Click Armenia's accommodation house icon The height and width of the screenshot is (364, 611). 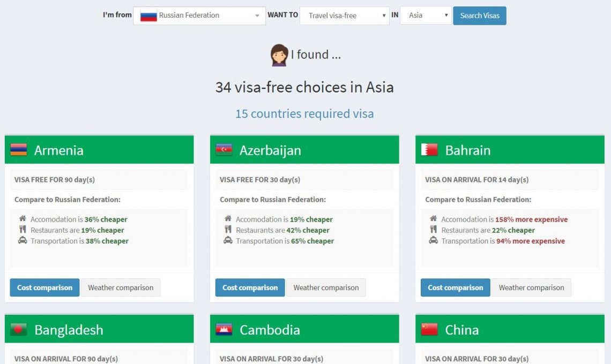[x=23, y=219]
